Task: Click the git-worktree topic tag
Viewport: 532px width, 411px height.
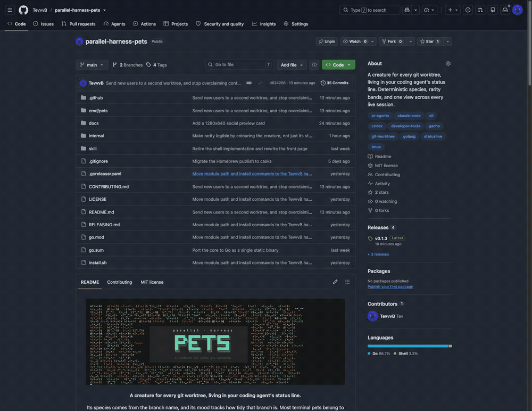Action: [383, 136]
